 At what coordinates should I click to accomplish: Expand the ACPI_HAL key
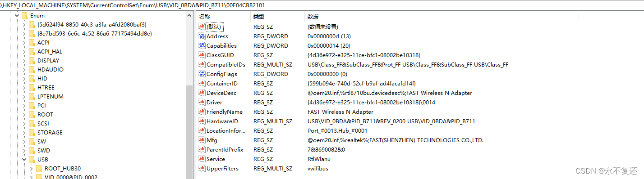coord(24,51)
